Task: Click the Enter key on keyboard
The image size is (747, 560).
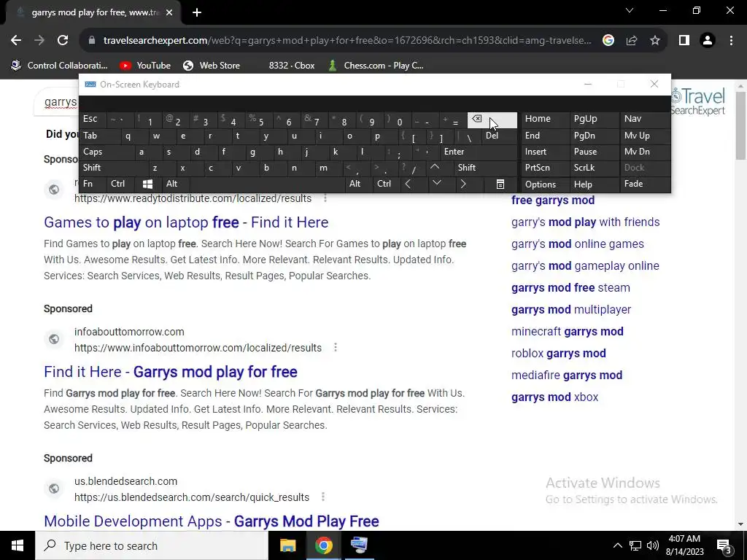Action: point(477,152)
